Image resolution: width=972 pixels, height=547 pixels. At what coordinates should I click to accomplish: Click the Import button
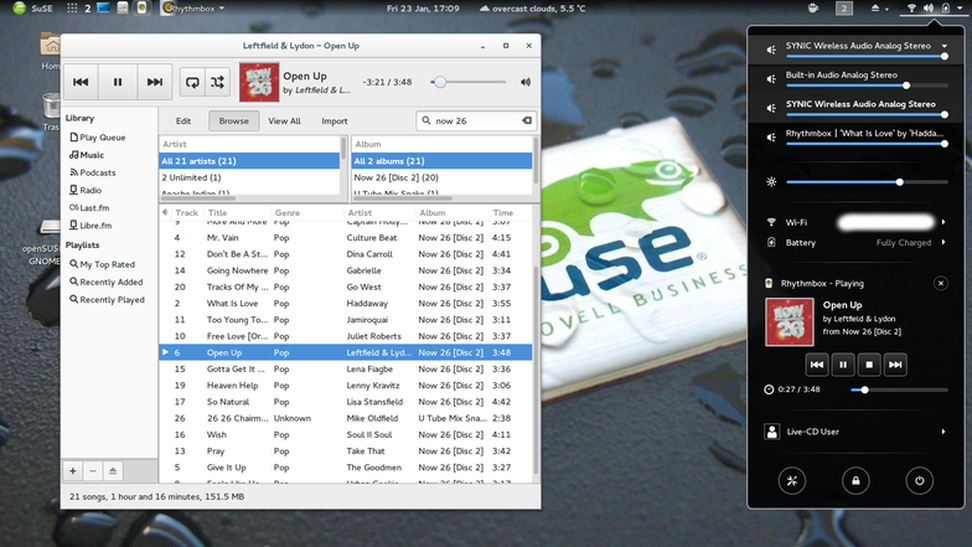pos(334,121)
